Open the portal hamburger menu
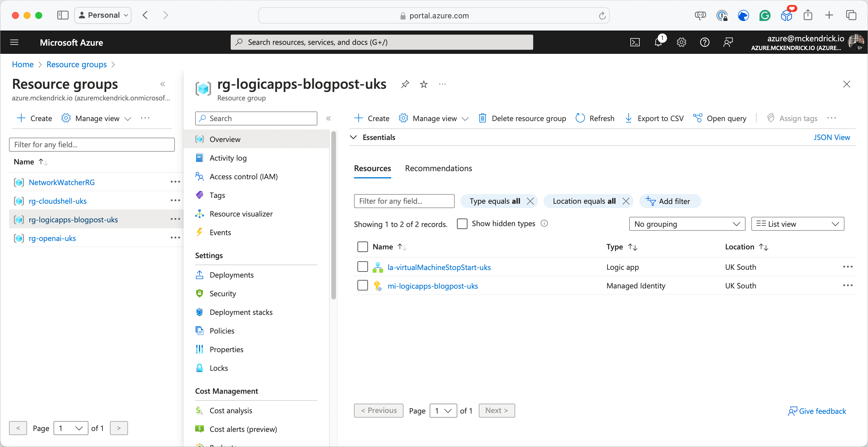Image resolution: width=868 pixels, height=447 pixels. [x=14, y=42]
